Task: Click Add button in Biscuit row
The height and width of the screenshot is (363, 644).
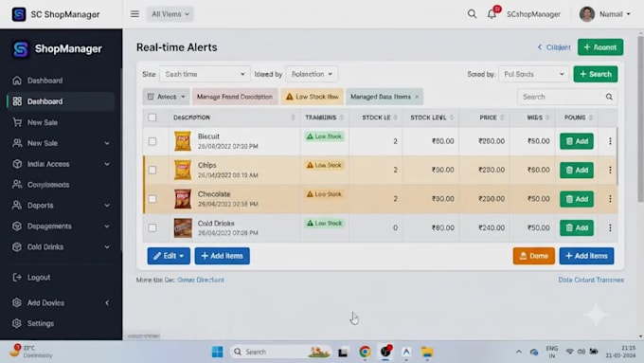Action: click(x=577, y=141)
